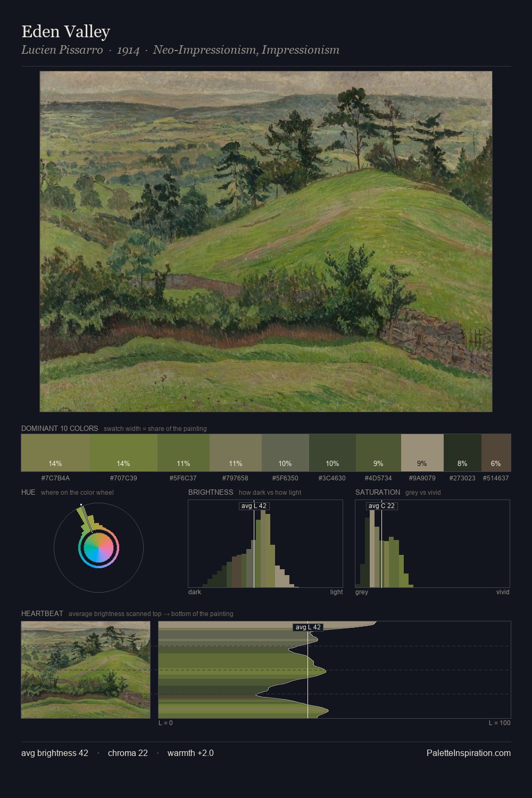The image size is (532, 798).
Task: Click the 'chroma 22' footer text
Action: coord(128,753)
